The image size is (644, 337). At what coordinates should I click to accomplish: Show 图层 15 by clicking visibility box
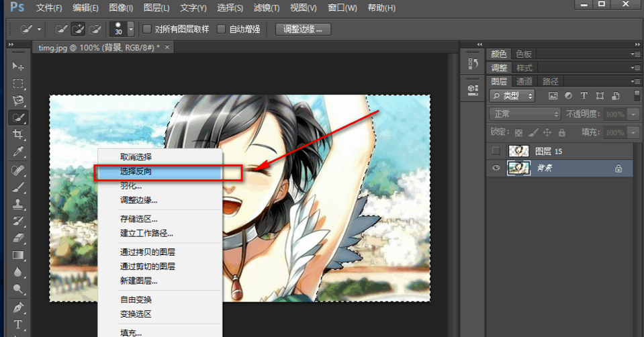(496, 151)
